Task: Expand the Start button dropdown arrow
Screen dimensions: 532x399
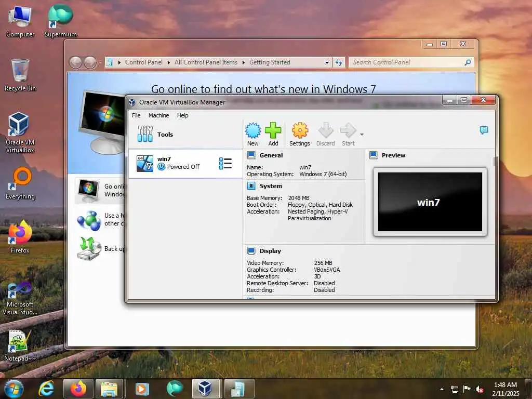Action: 362,135
